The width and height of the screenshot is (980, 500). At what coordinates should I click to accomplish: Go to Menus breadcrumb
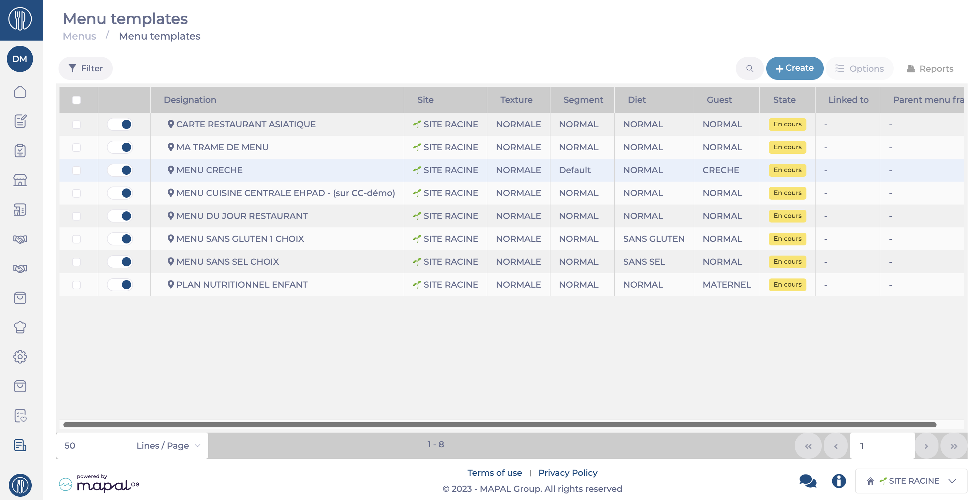click(79, 36)
